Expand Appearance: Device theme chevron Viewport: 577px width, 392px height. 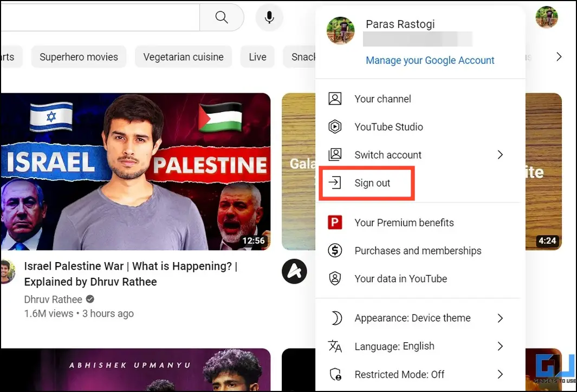point(500,318)
